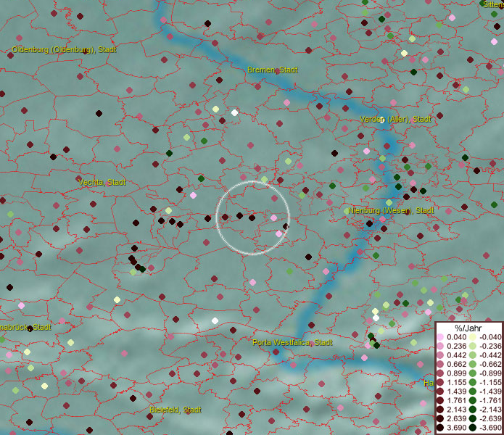Click the upper light pink marker inside the white circle
Screen dimensions: 504x435
pos(273,217)
